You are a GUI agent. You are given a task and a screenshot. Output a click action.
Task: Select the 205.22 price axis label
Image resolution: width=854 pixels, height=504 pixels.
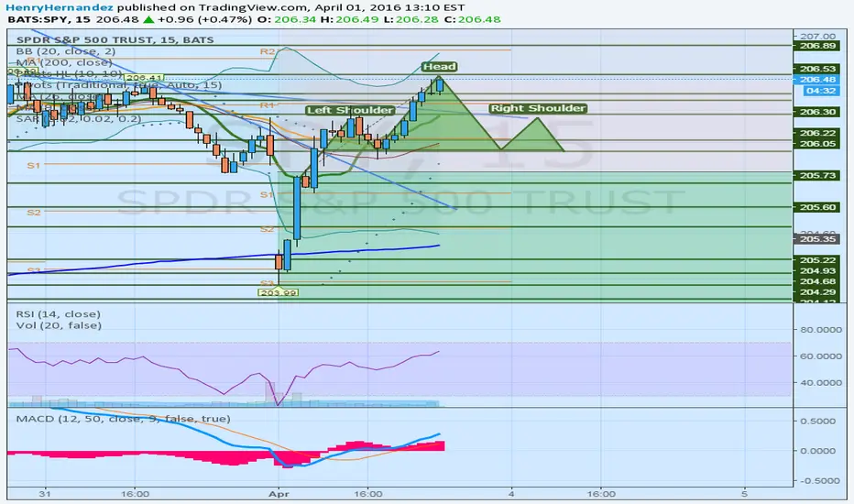tap(817, 260)
